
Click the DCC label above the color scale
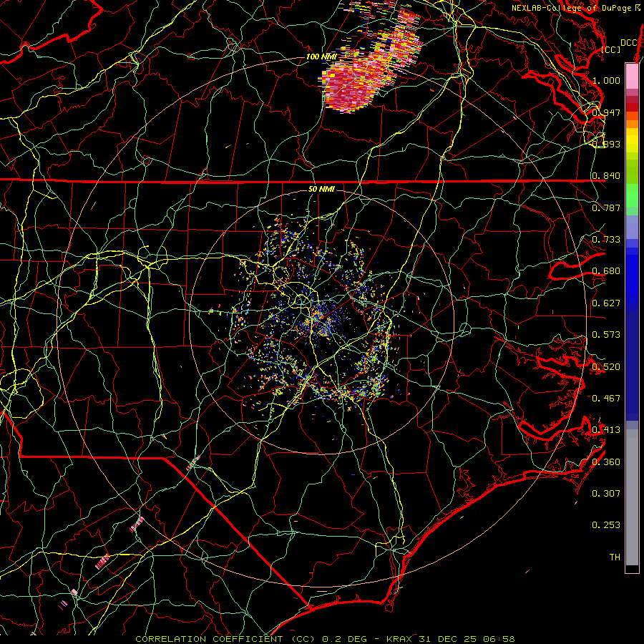tap(628, 43)
